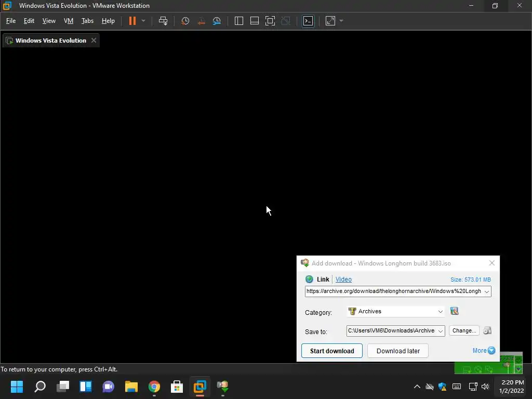Toggle the console view icon

click(x=308, y=21)
